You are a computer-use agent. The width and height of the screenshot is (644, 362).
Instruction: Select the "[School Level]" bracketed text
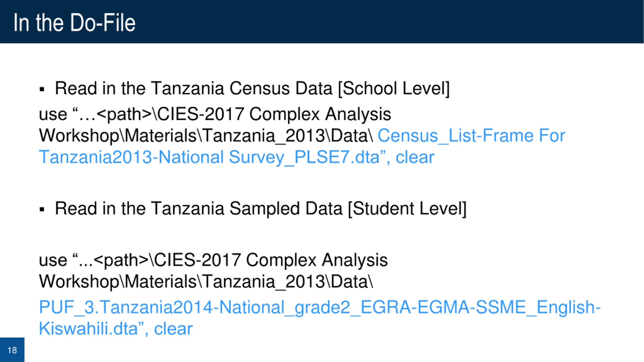click(x=394, y=89)
